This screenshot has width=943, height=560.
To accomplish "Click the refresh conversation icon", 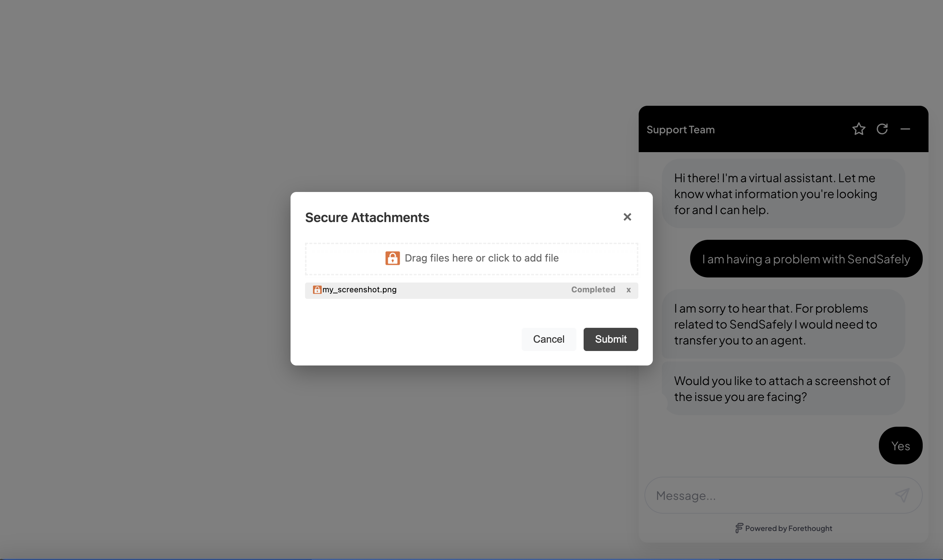I will [882, 129].
